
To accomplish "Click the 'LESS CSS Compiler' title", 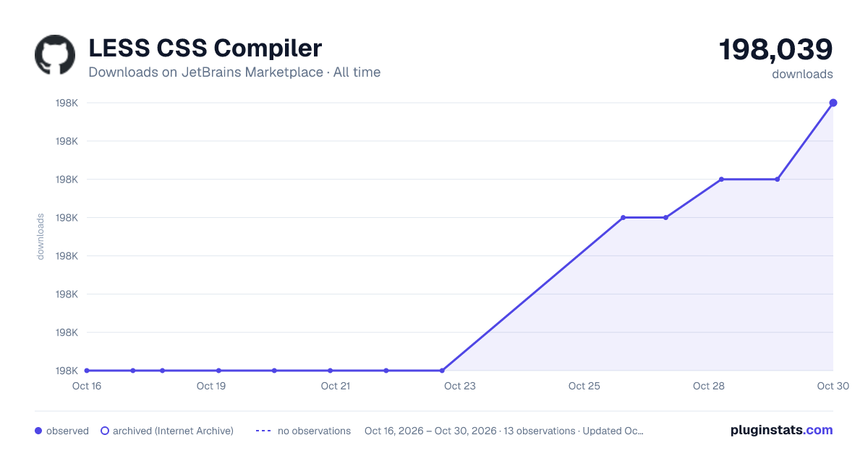I will [205, 48].
